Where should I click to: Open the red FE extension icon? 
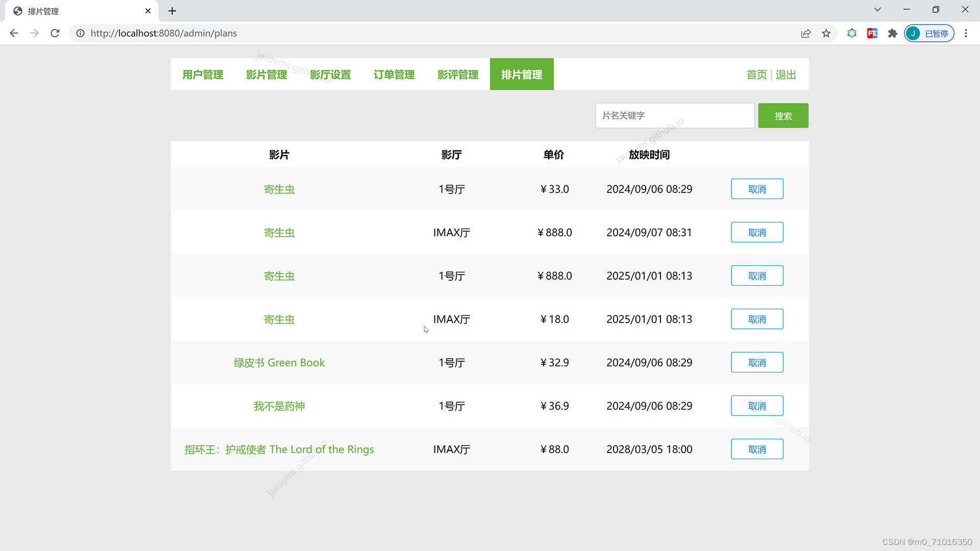[x=872, y=33]
